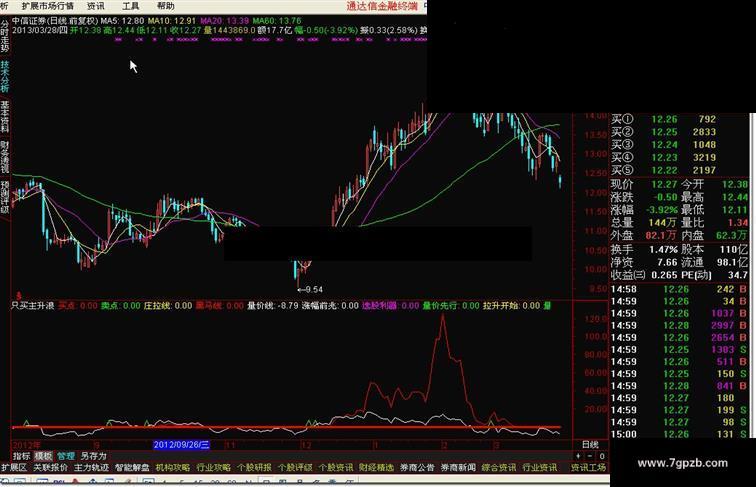
Task: Click the PE(动) 34.7 value
Action: pyautogui.click(x=738, y=275)
